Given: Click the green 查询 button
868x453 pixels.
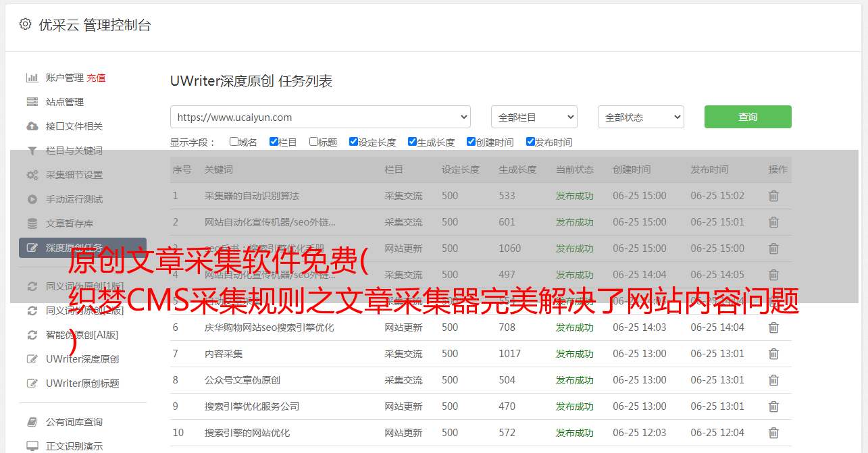Looking at the screenshot, I should coord(748,117).
